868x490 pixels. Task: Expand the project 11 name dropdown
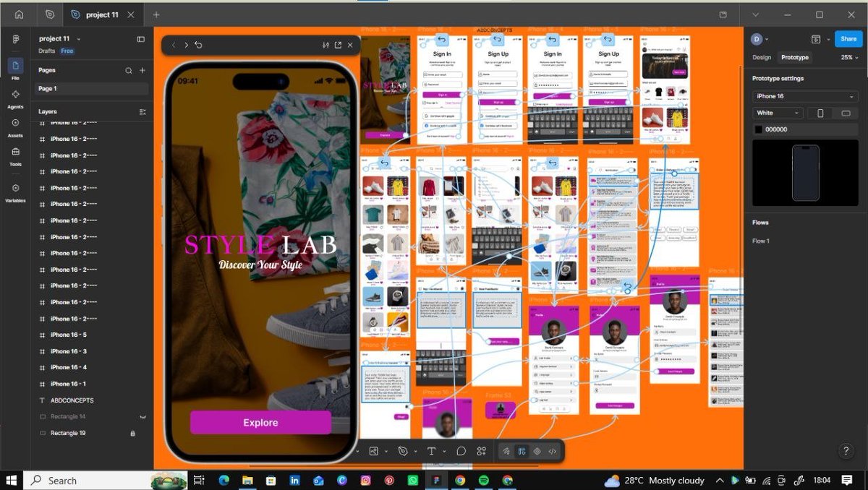79,39
